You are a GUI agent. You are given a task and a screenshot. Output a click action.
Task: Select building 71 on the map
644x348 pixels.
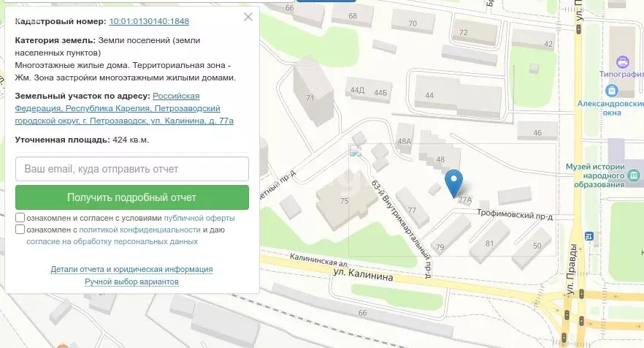[x=313, y=91]
